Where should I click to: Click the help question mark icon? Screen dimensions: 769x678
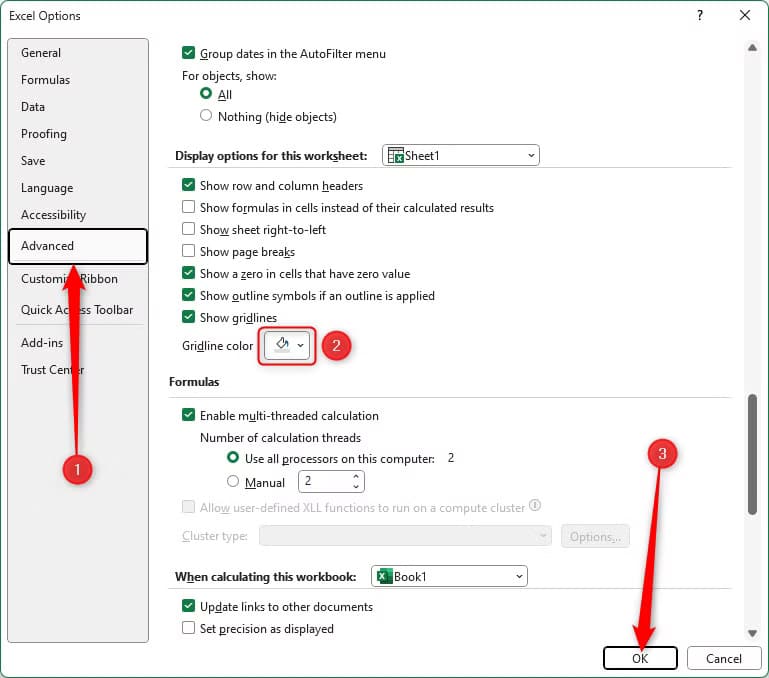click(700, 16)
